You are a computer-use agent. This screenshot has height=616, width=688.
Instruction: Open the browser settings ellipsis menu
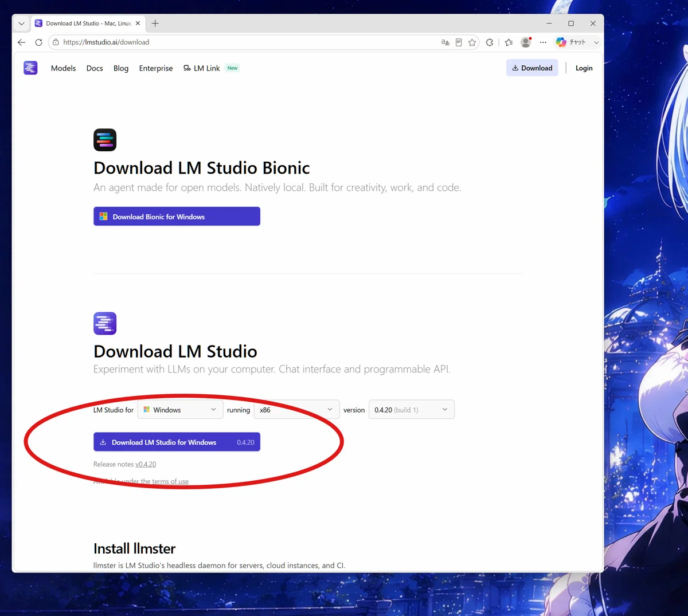click(543, 42)
